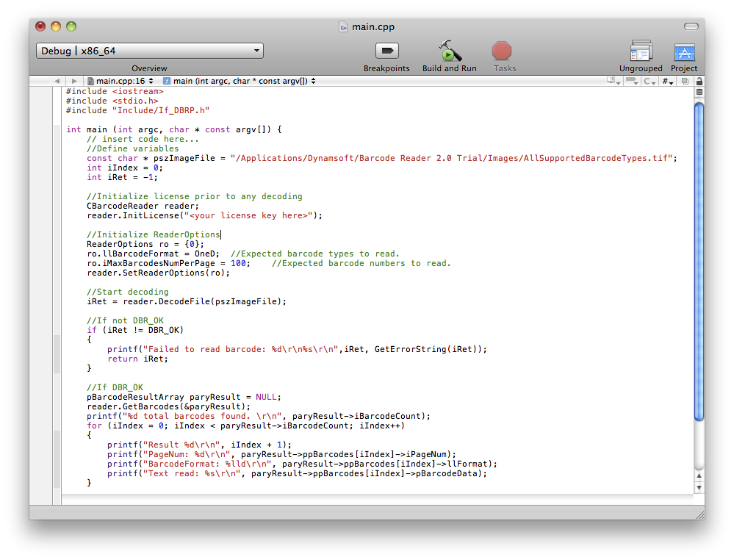Open the Debug | x86_64 overview dropdown

click(150, 51)
